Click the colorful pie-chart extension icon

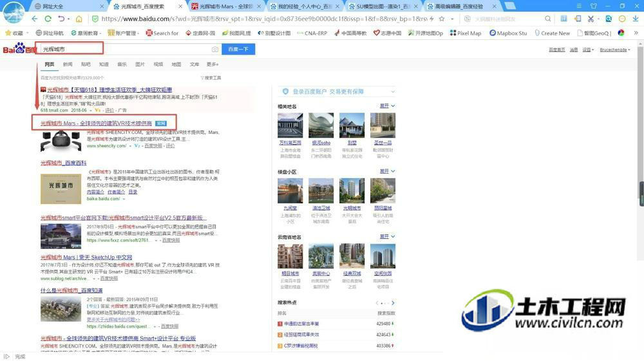[621, 33]
